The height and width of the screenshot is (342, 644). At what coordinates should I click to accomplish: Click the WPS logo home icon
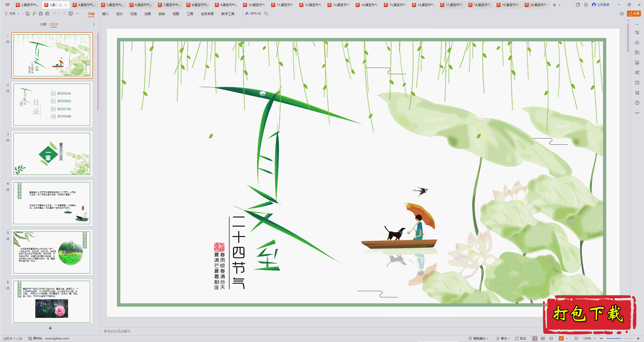tap(7, 5)
